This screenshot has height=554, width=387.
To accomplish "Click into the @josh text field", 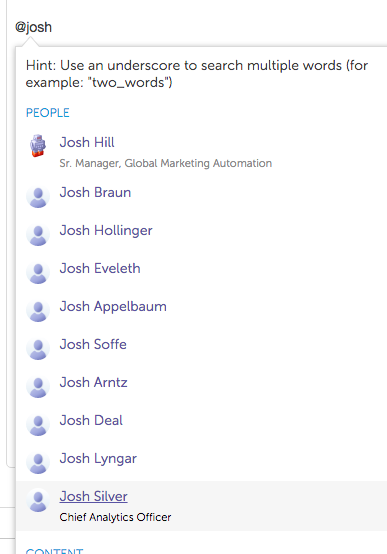I will [198, 27].
